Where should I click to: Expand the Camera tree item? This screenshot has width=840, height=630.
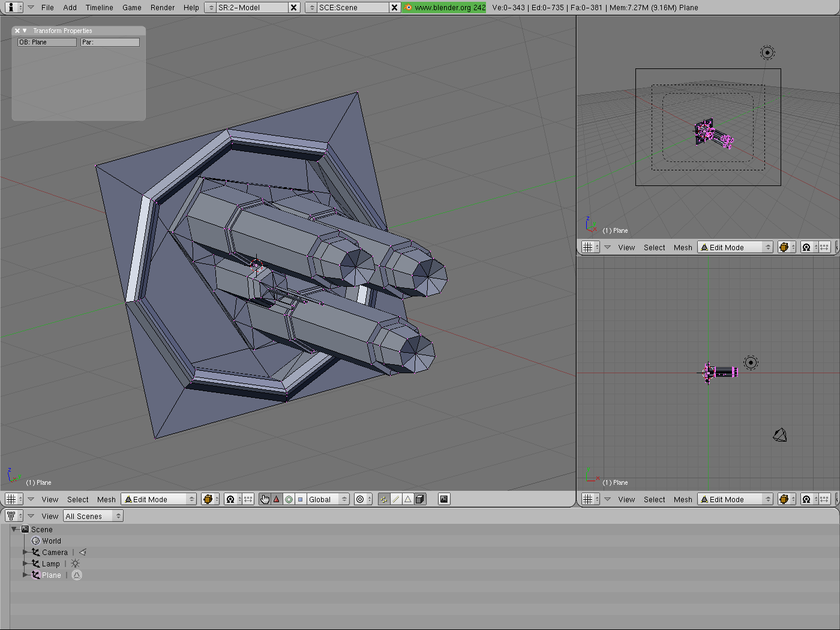click(x=25, y=553)
